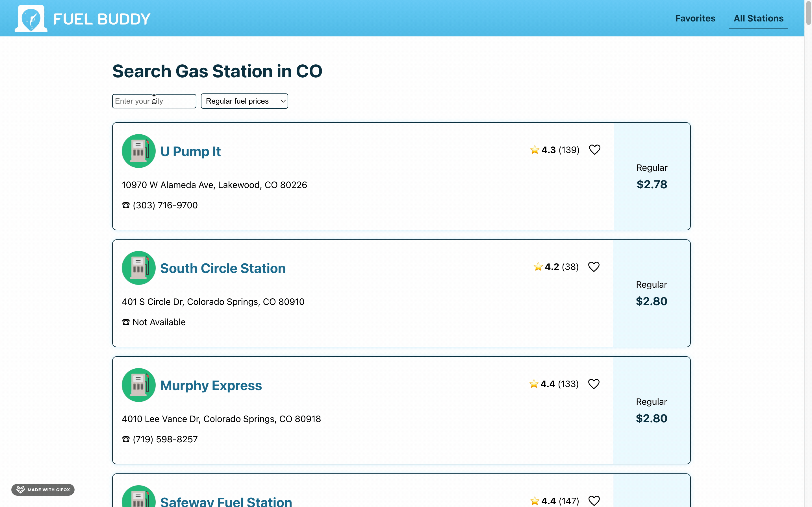This screenshot has width=812, height=507.
Task: Click the Fuel Buddy logo icon
Action: point(30,18)
